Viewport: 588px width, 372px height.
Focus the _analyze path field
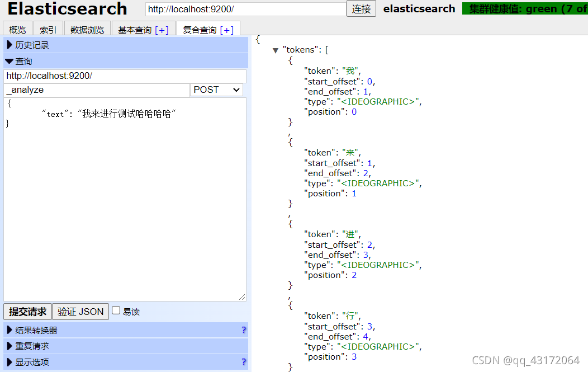[x=97, y=90]
